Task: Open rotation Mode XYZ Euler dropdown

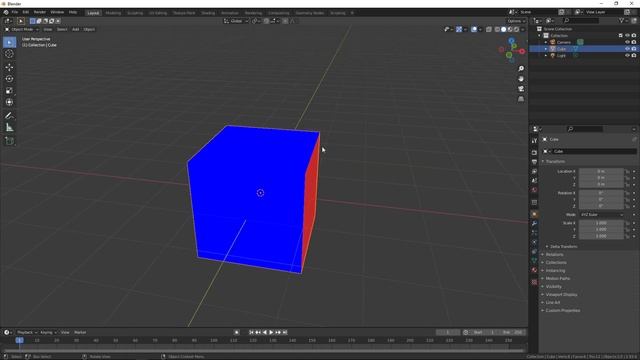Action: [x=602, y=215]
